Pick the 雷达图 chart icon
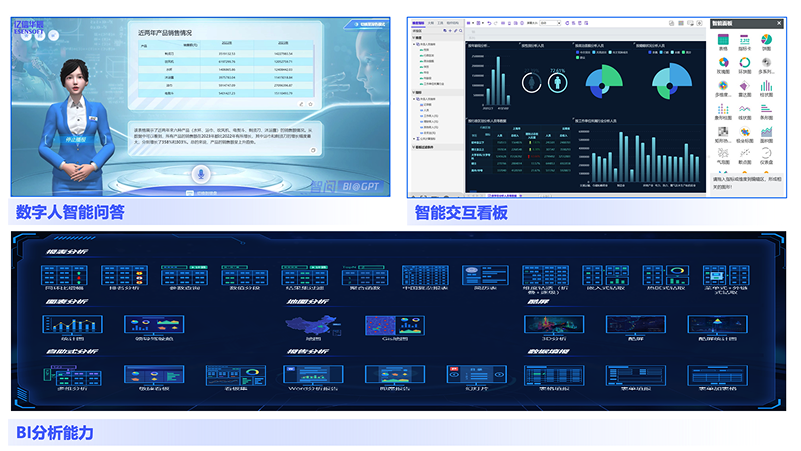Viewport: 801px width, 451px height. 744,86
